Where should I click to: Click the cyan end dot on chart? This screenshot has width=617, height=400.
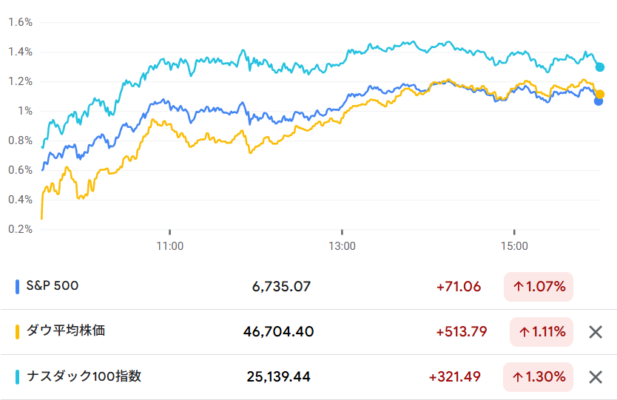(600, 67)
